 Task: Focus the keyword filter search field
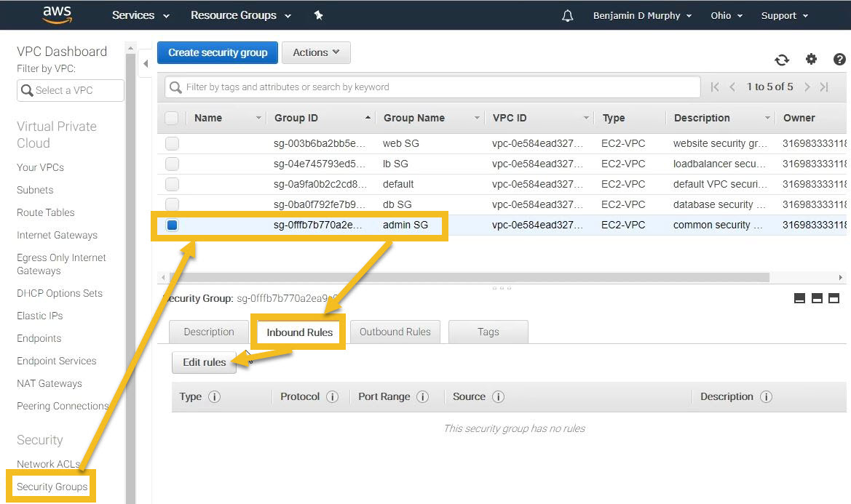[432, 87]
